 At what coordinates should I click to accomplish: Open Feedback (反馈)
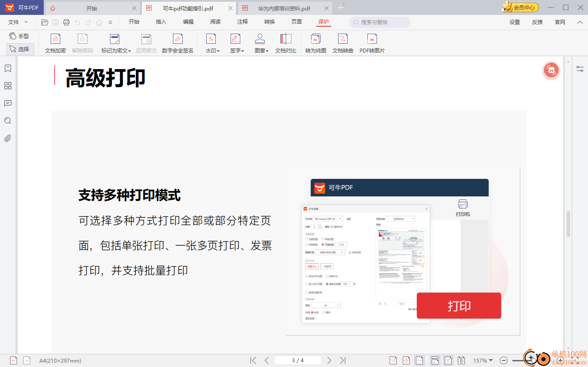coord(537,22)
